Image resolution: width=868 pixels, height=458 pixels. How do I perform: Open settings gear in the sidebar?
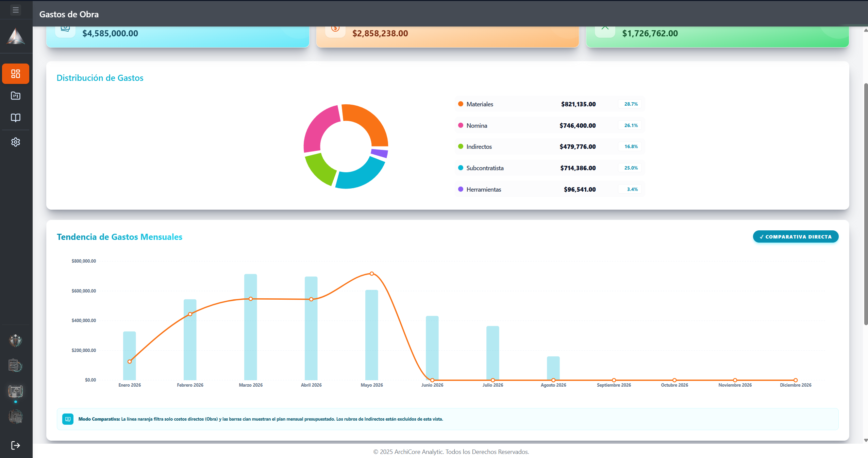click(16, 142)
